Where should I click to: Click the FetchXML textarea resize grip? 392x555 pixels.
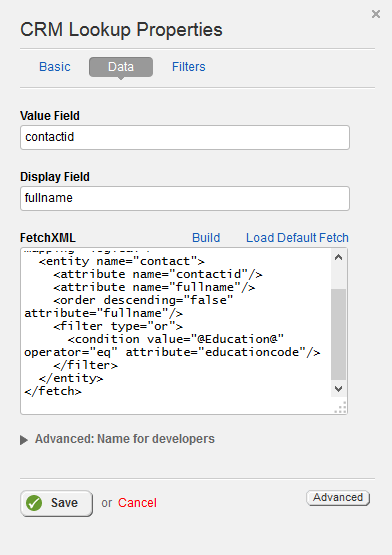(x=341, y=408)
